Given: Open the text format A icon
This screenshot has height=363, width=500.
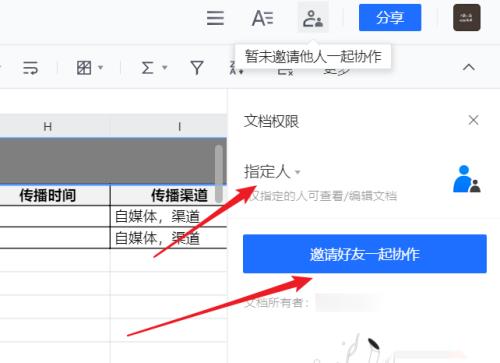Looking at the screenshot, I should coord(263,18).
